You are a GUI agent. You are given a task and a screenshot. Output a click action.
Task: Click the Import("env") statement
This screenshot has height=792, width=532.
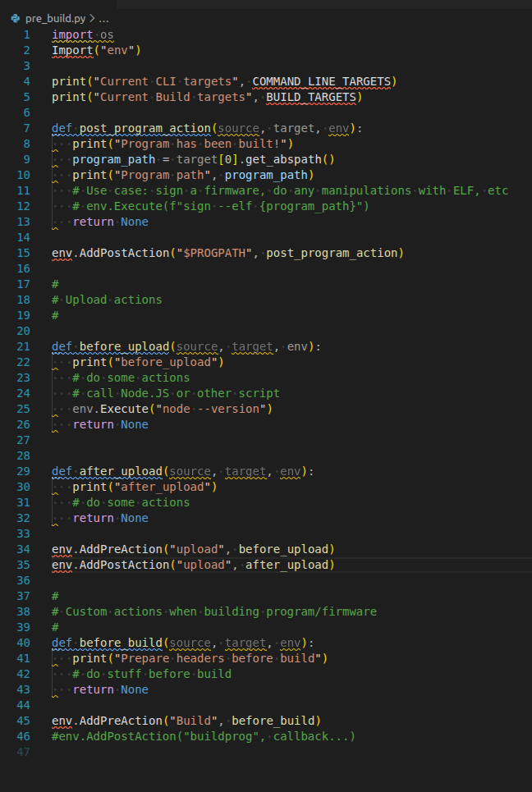pos(96,50)
